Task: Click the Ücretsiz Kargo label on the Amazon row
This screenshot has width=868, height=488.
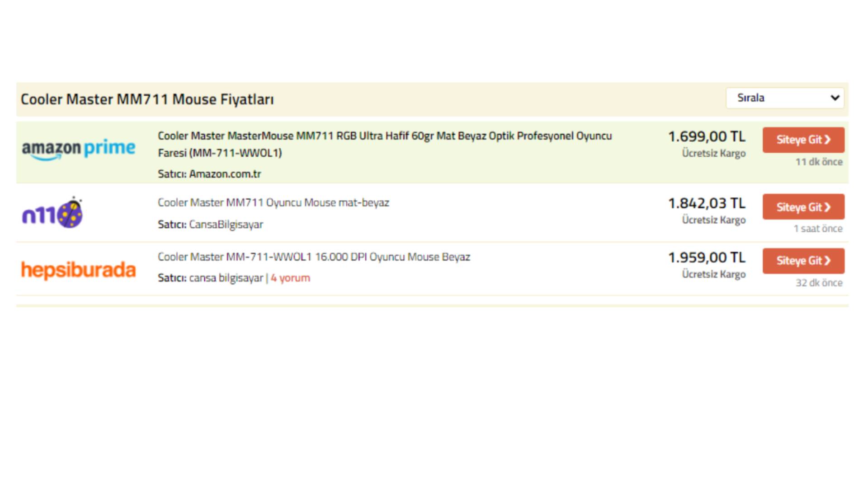Action: (713, 153)
